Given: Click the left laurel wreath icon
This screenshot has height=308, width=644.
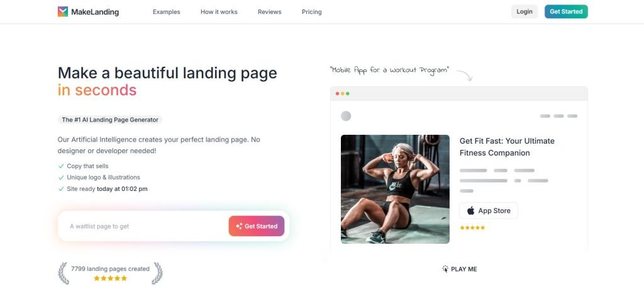Looking at the screenshot, I should click(x=64, y=273).
